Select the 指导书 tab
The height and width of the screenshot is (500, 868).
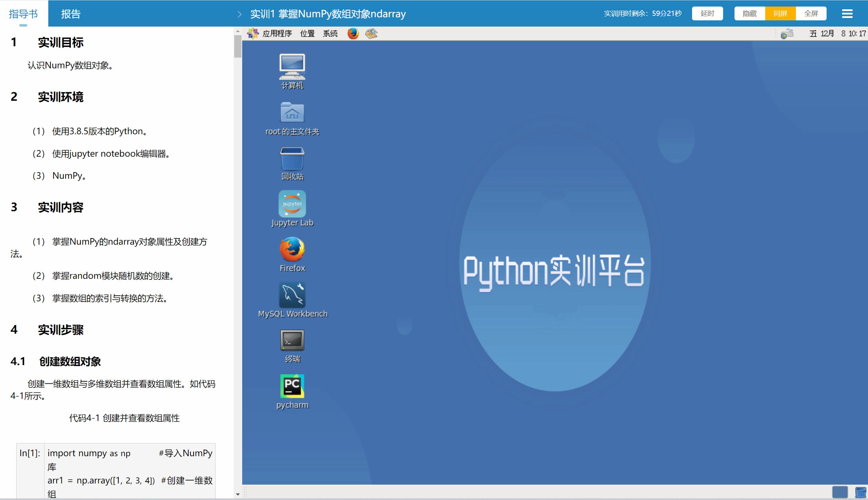23,14
